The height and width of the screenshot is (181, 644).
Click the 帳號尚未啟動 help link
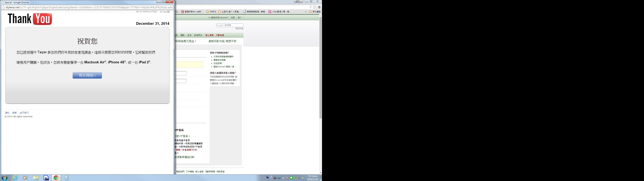click(x=220, y=60)
